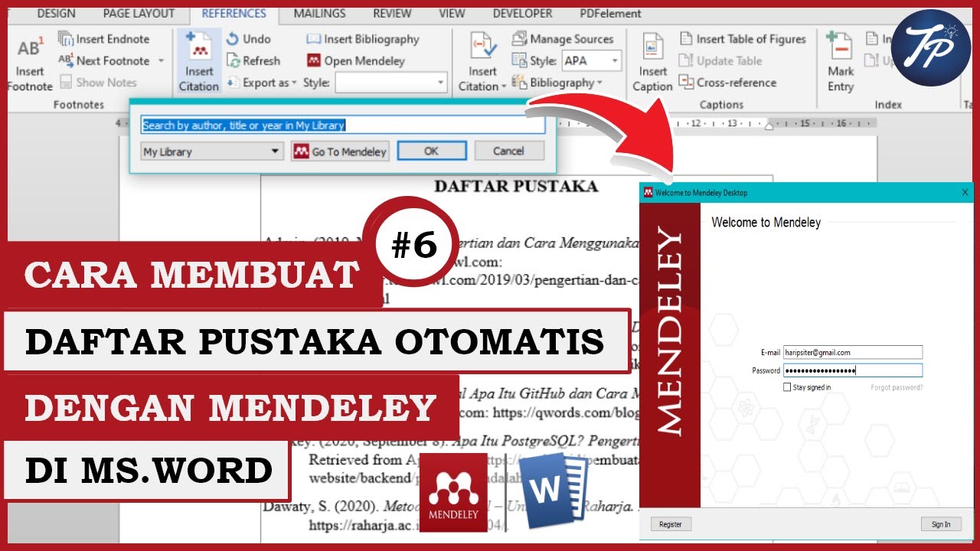Viewport: 980px width, 551px height.
Task: Click the citation search field
Action: pos(343,125)
